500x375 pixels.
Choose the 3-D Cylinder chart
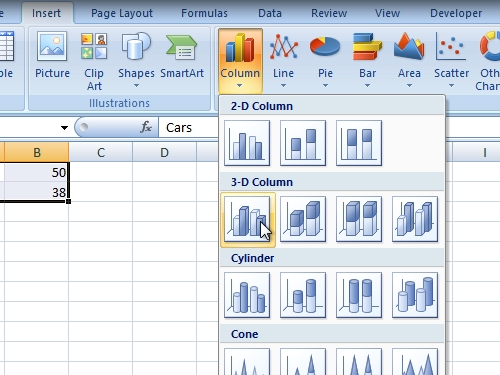(x=415, y=295)
